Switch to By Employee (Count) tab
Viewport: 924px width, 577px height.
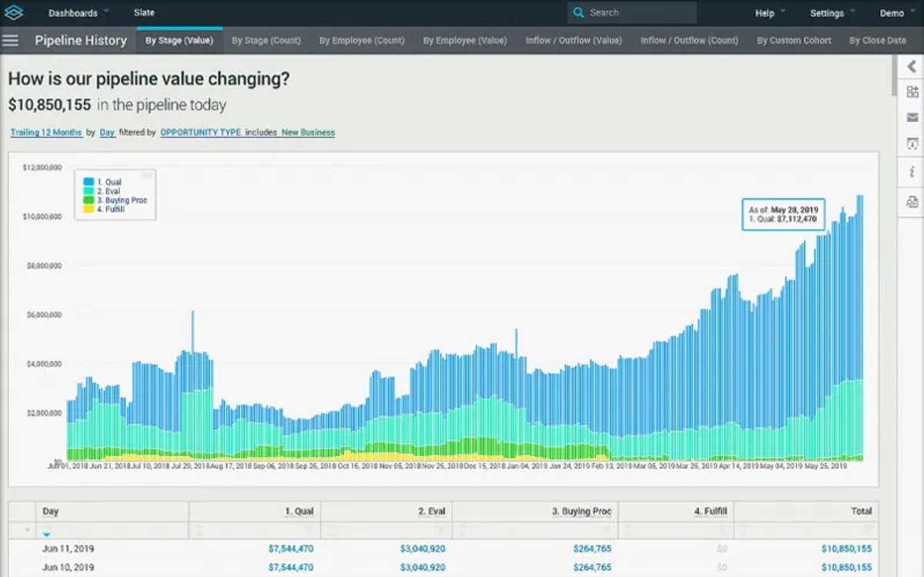(362, 41)
